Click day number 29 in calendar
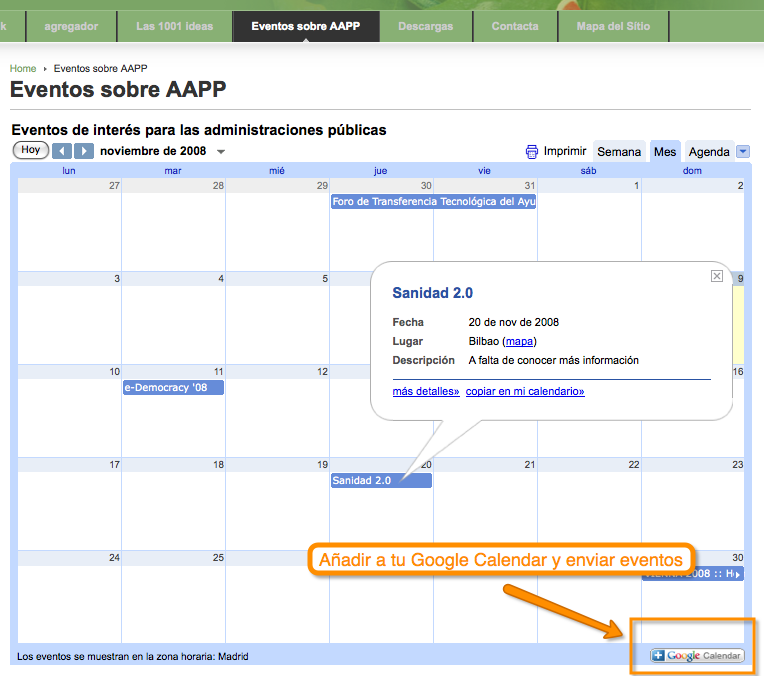Image resolution: width=764 pixels, height=676 pixels. (x=323, y=186)
